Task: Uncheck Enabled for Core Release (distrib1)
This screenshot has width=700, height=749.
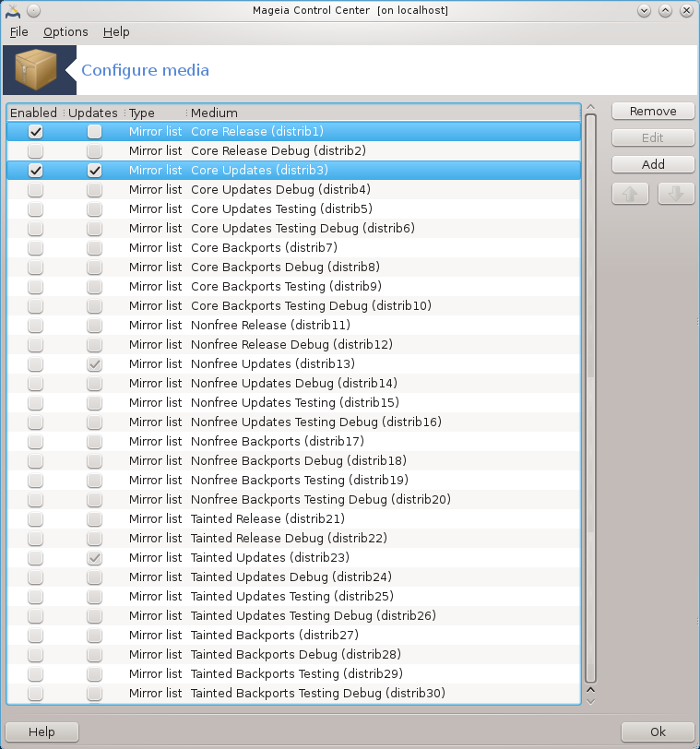Action: click(x=35, y=131)
